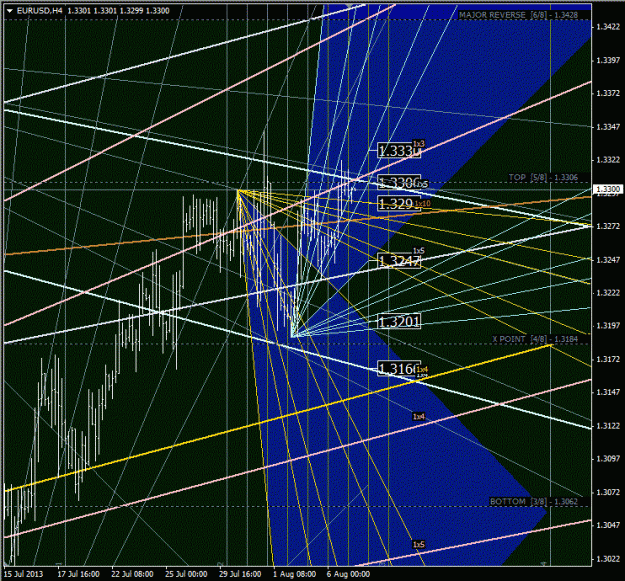Click the 1.3422 price axis value
The image size is (625, 581).
(608, 27)
